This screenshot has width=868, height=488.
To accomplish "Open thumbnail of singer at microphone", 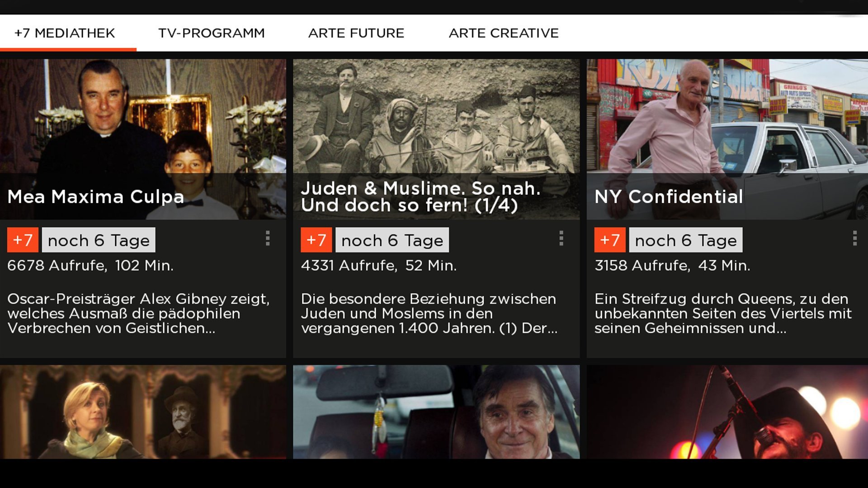I will (x=727, y=412).
